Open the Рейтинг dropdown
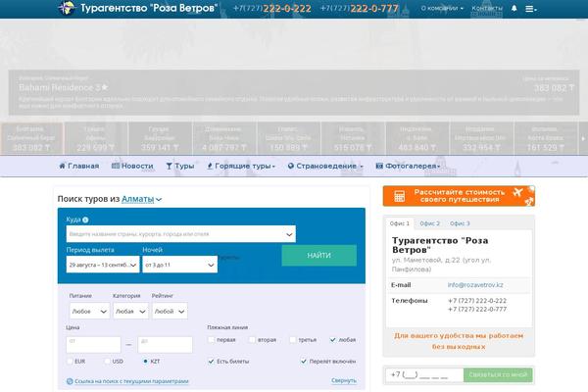Screen dimensions: 588x392 click(170, 311)
